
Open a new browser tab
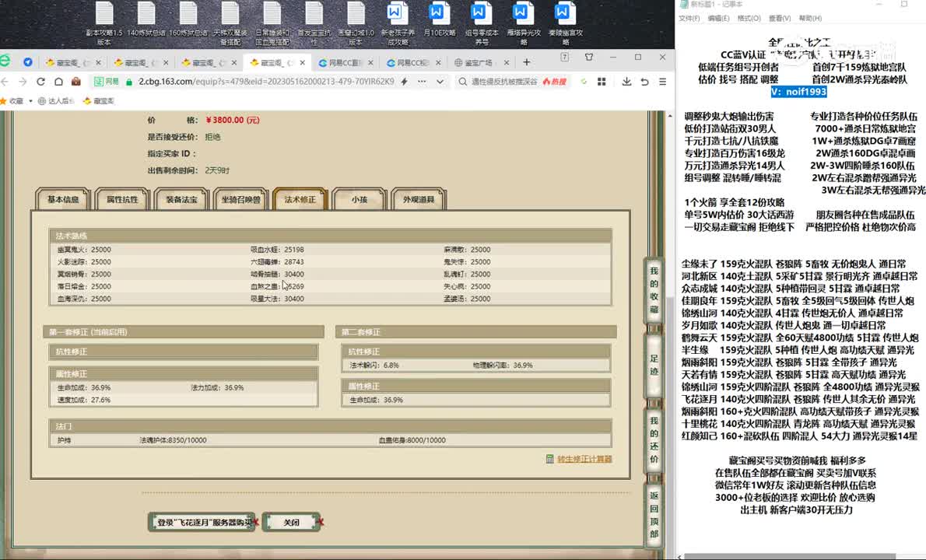click(526, 62)
